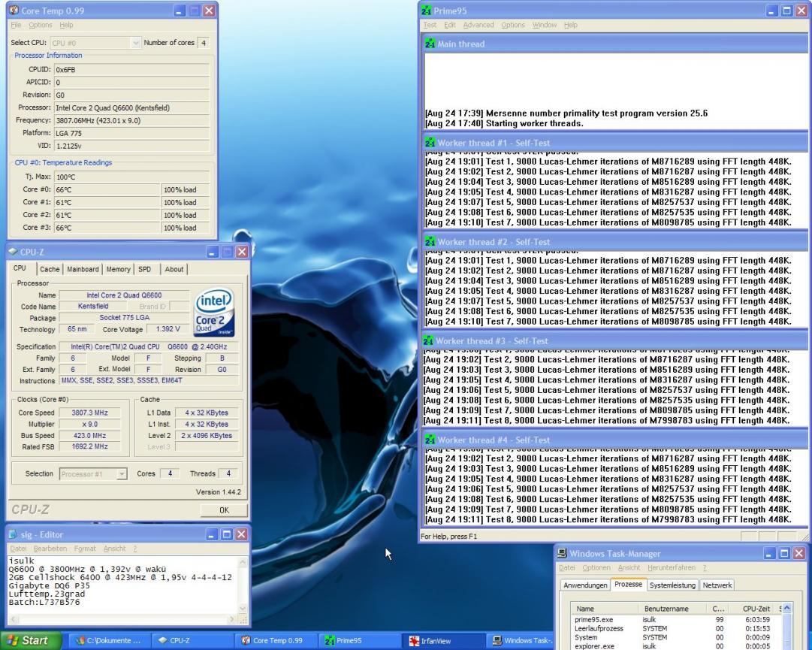Click the Worker thread #2 window icon
The width and height of the screenshot is (812, 650).
(430, 242)
